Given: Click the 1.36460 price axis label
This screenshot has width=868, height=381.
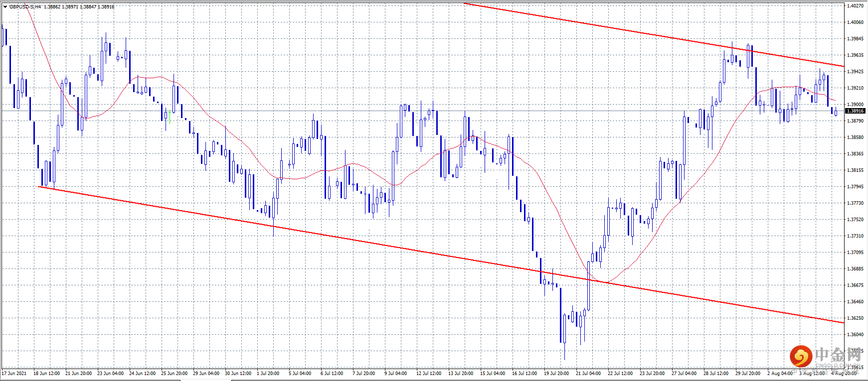Looking at the screenshot, I should 855,302.
